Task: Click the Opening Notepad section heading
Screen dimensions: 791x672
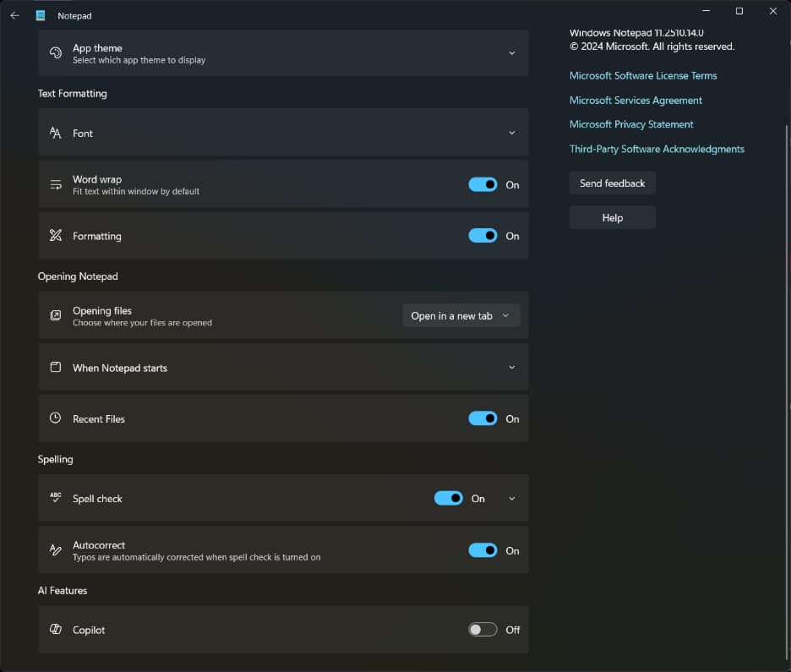Action: pyautogui.click(x=78, y=276)
